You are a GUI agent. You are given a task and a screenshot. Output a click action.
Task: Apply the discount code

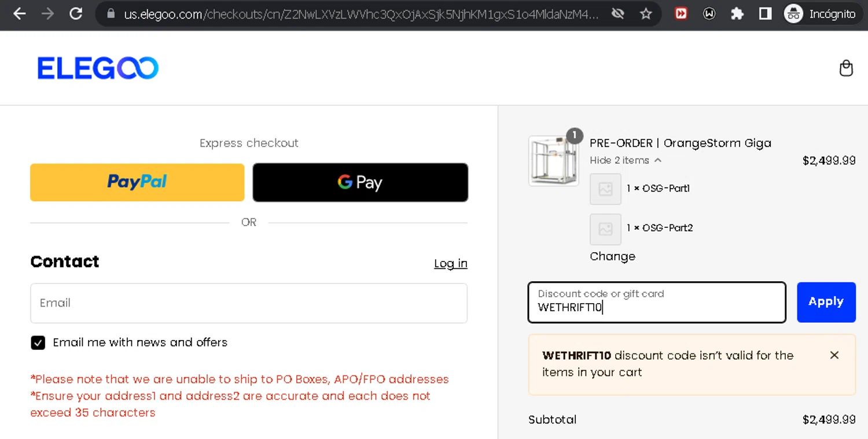(x=826, y=302)
